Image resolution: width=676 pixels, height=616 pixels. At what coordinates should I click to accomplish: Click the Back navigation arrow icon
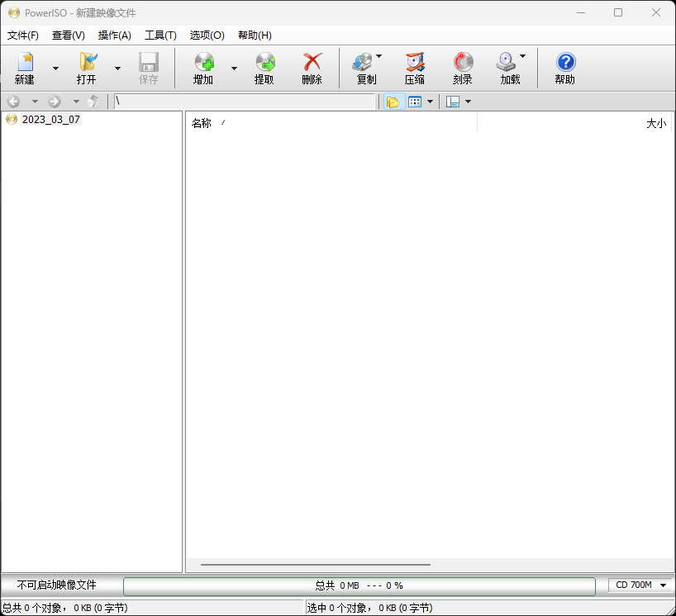[14, 102]
